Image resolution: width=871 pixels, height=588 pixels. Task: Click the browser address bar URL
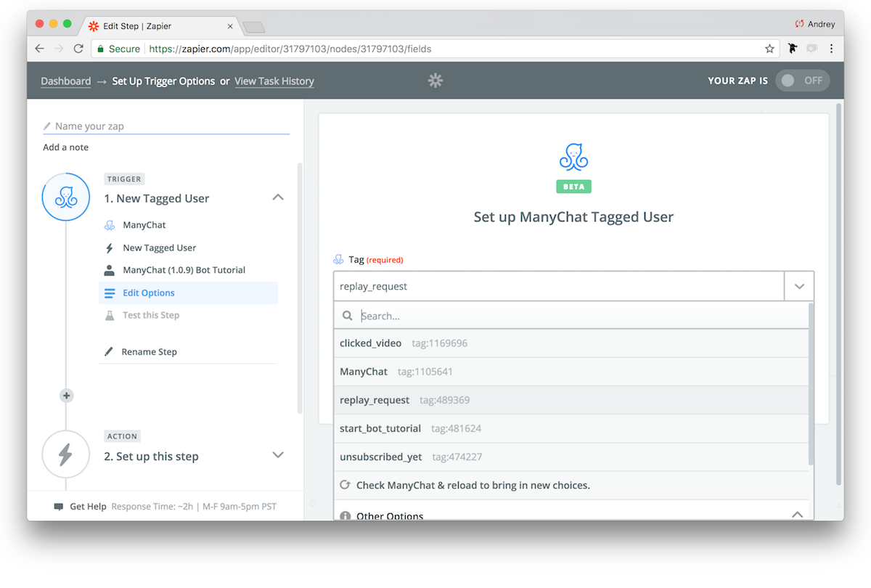[290, 49]
